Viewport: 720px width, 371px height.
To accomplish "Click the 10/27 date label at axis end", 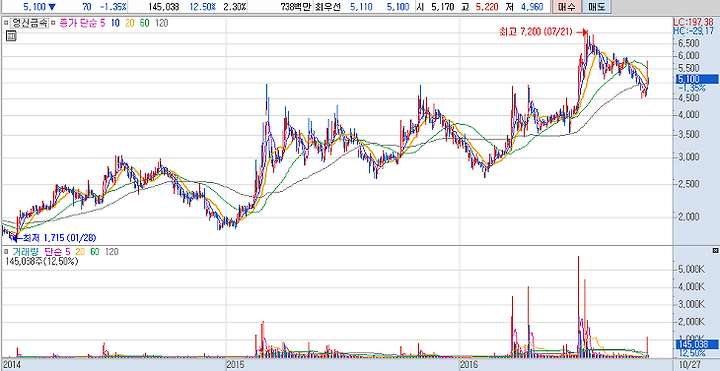I will point(690,364).
